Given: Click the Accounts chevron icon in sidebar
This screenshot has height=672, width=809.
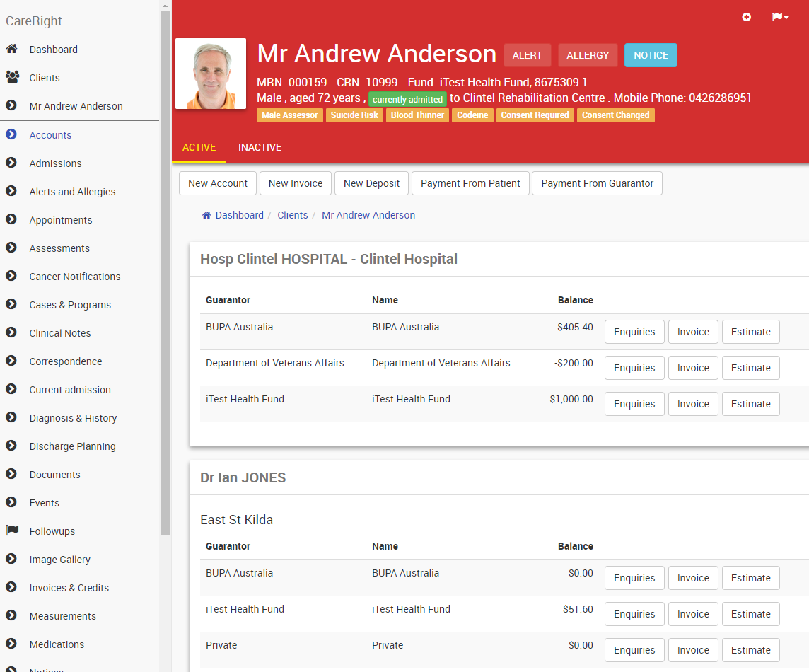Looking at the screenshot, I should coord(11,134).
